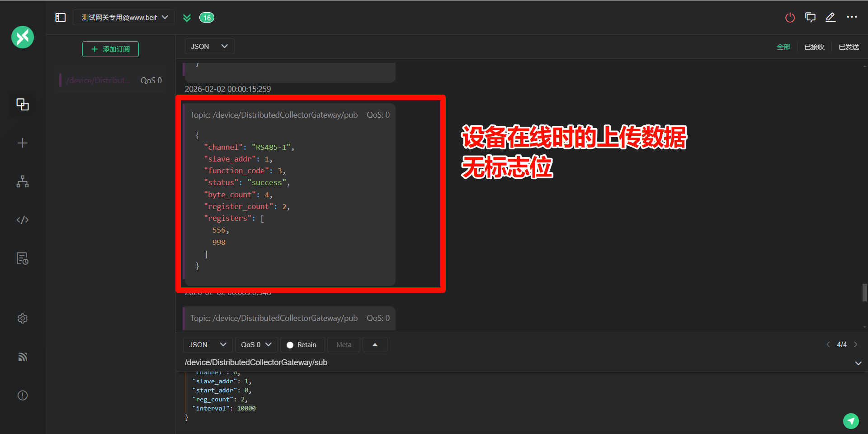The height and width of the screenshot is (434, 868).
Task: Open the more options ellipsis menu
Action: pos(852,17)
